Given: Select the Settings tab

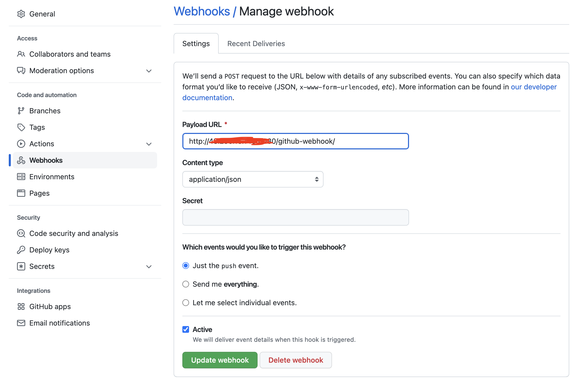Looking at the screenshot, I should 196,44.
